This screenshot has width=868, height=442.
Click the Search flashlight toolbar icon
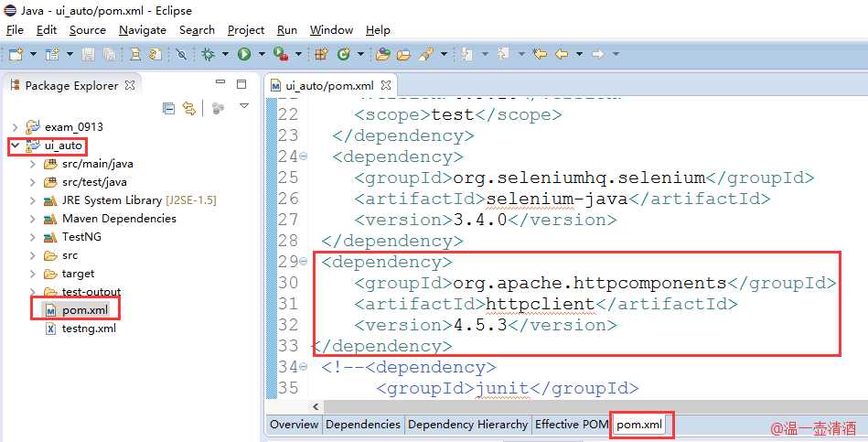pyautogui.click(x=426, y=54)
